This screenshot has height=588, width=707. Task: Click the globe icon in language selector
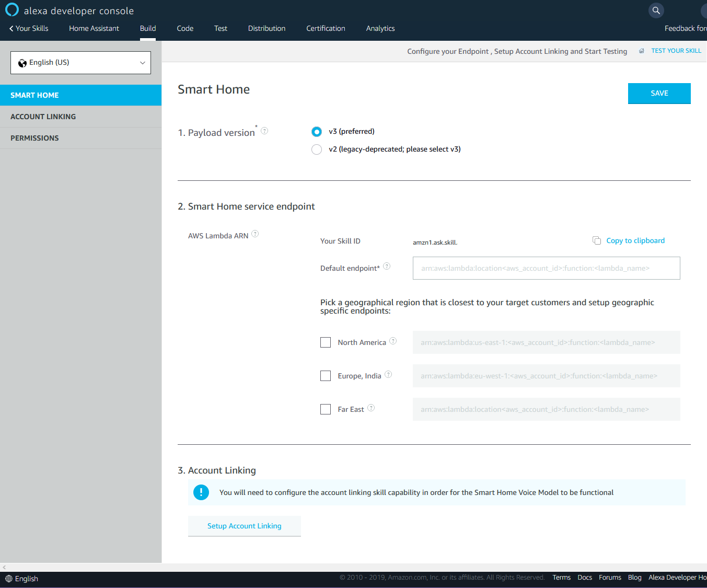tap(22, 63)
